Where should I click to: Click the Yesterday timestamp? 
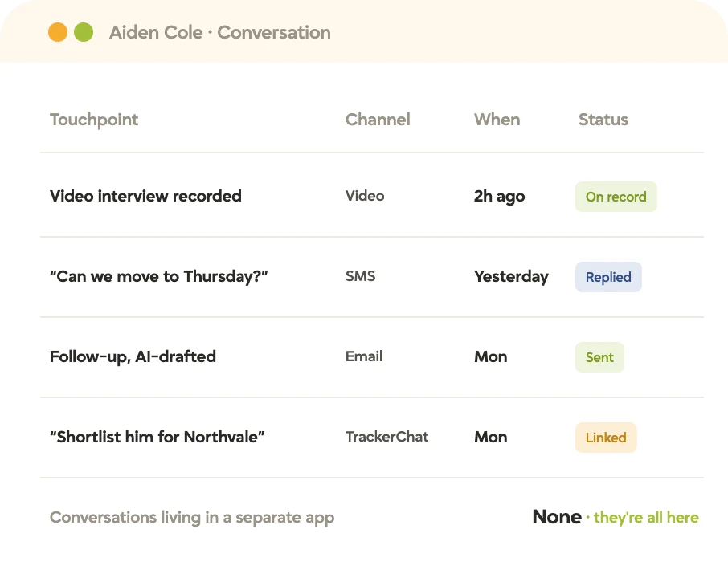(511, 276)
